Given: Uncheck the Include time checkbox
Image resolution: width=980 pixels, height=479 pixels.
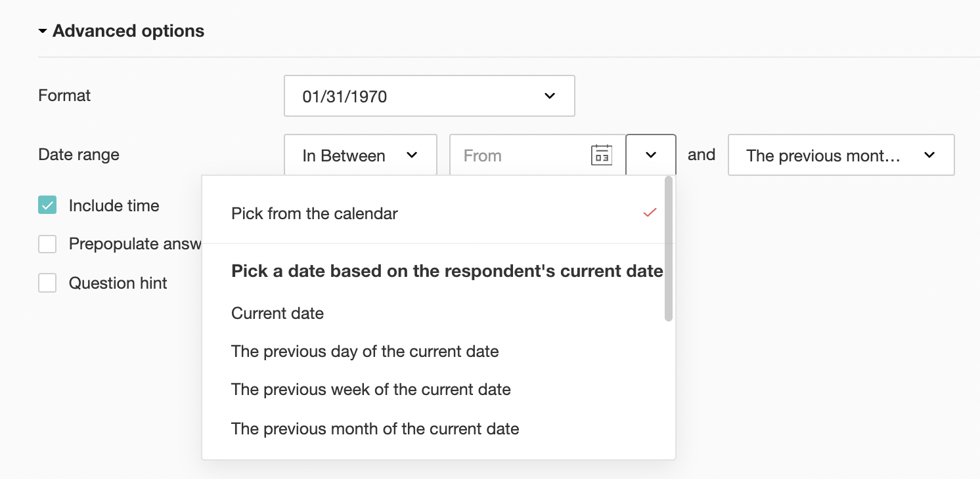Looking at the screenshot, I should tap(47, 205).
